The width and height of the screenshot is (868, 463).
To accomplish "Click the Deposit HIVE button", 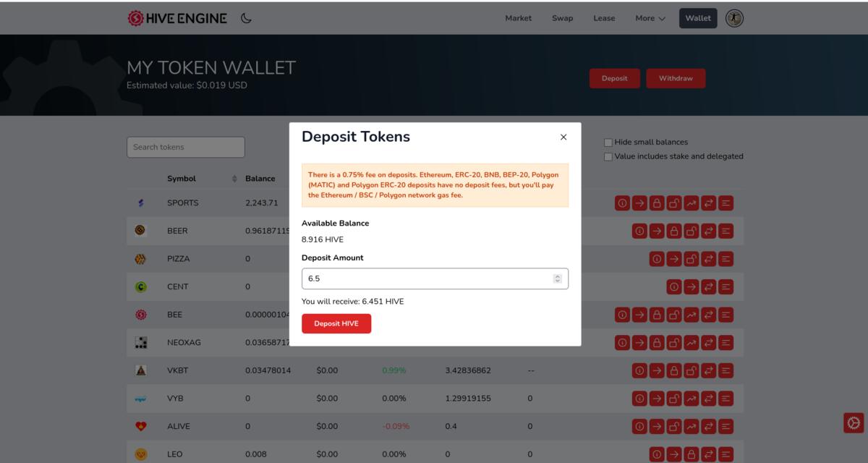I will tap(336, 323).
